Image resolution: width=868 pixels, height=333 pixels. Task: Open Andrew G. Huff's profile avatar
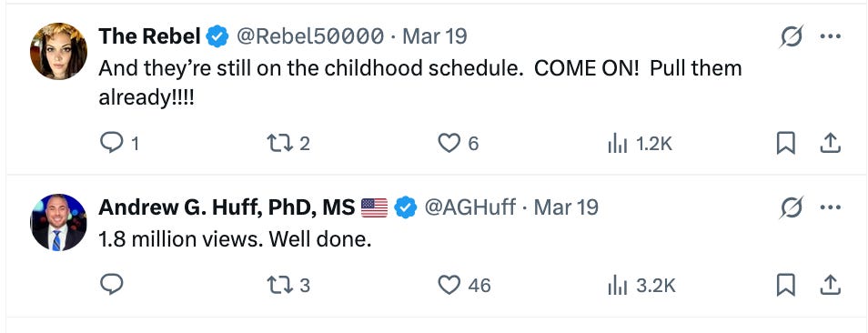pyautogui.click(x=58, y=222)
